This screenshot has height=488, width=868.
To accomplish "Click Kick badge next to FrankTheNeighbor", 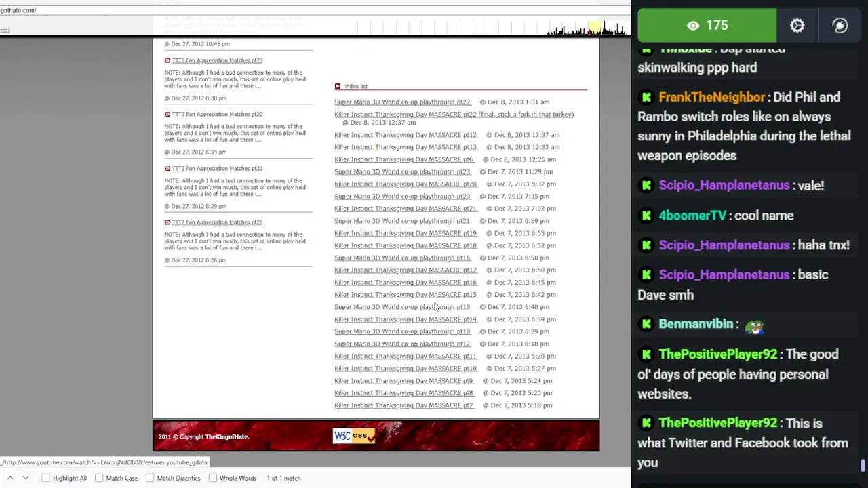I will coord(646,98).
